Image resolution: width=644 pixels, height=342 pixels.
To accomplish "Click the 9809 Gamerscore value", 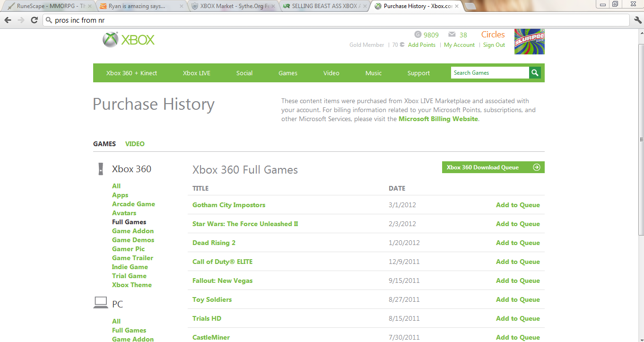I will 431,35.
